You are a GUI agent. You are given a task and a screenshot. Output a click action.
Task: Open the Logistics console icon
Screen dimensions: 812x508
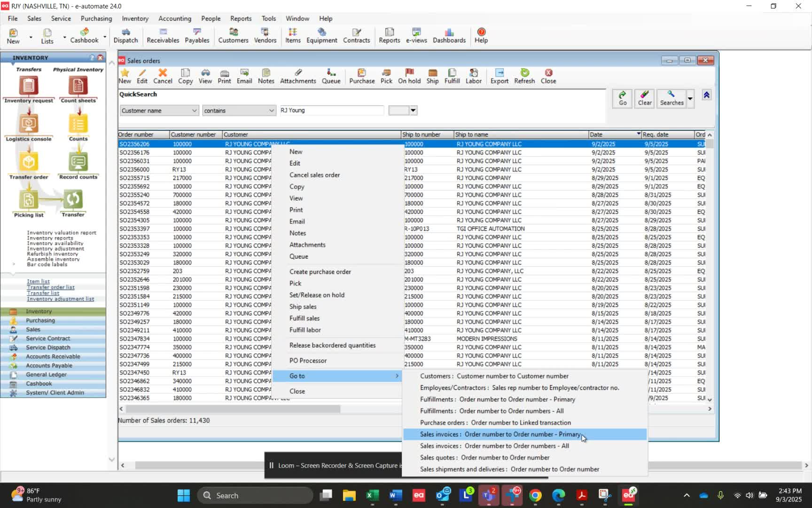click(x=29, y=128)
